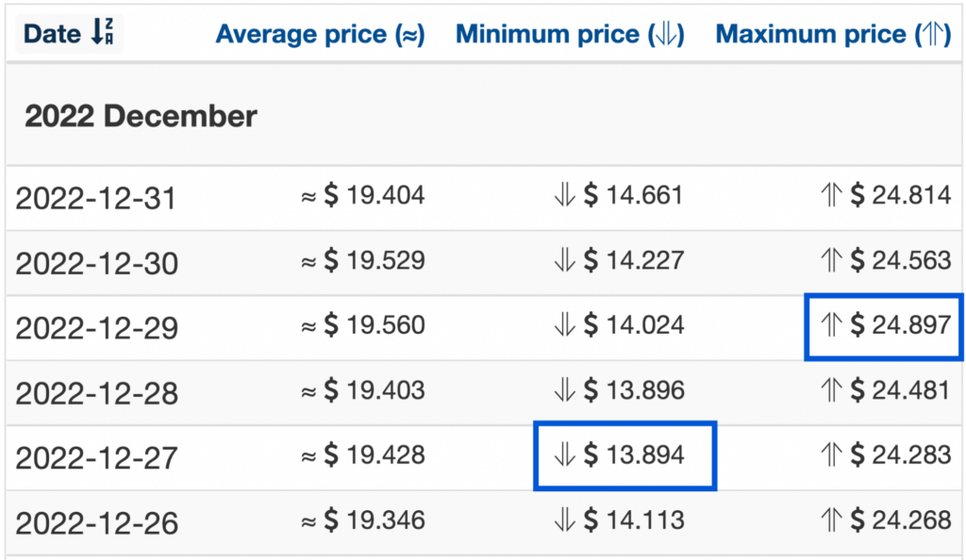Click the down-arrow icon beside $ 14.661
The height and width of the screenshot is (560, 966).
click(564, 195)
